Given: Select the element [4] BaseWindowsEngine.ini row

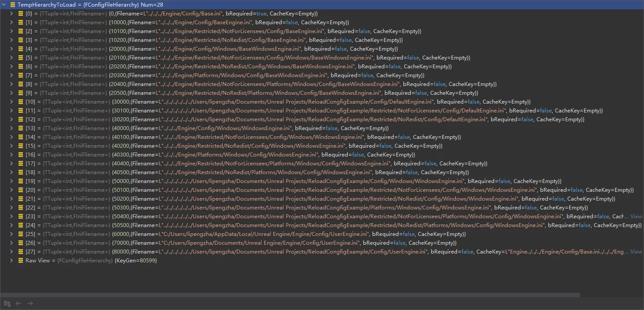Looking at the screenshot, I should click(x=220, y=49).
